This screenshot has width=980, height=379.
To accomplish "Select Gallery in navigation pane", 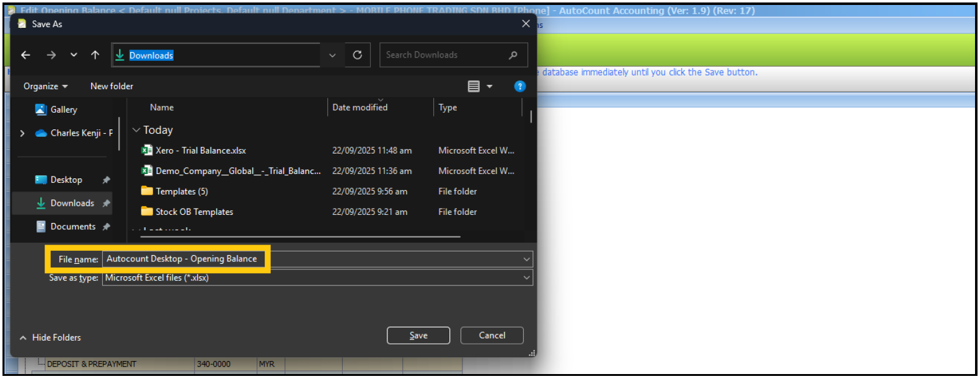I will click(64, 110).
